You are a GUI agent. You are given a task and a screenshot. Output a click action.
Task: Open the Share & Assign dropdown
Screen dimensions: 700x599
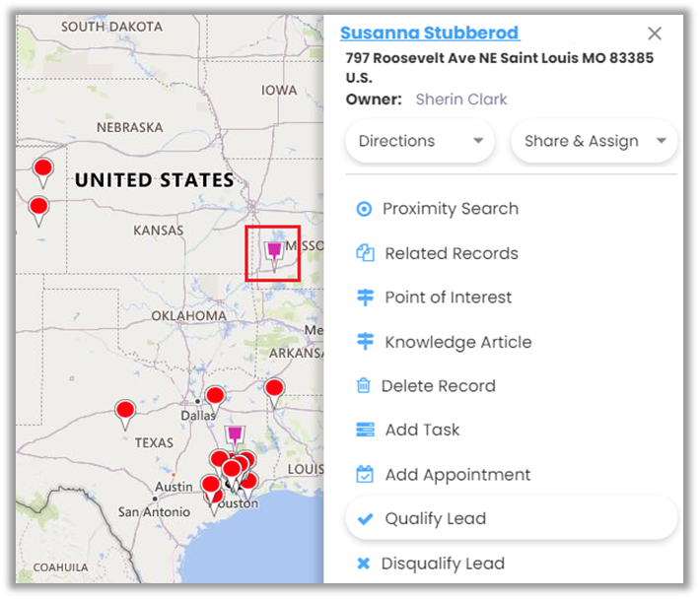point(595,141)
